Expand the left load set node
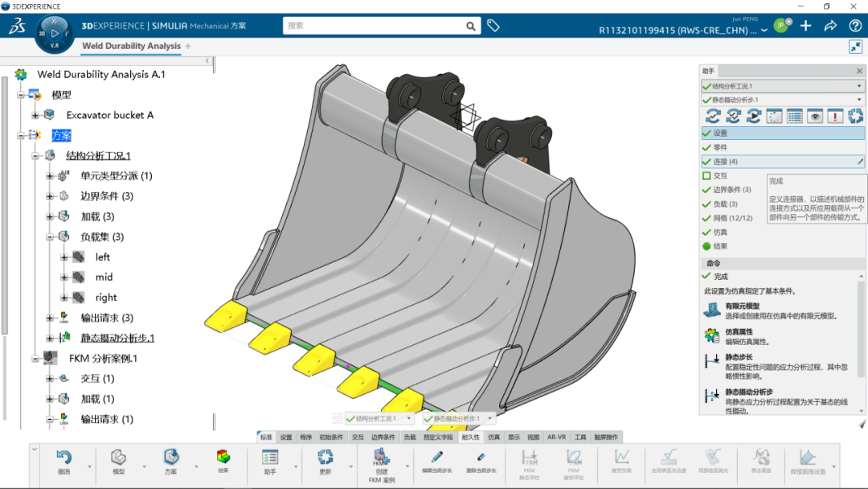The height and width of the screenshot is (489, 868). tap(63, 257)
